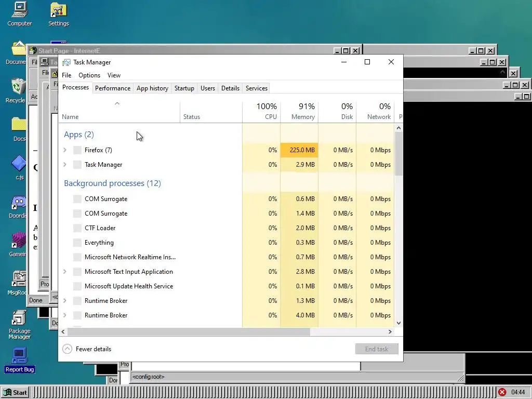Viewport: 532px width, 399px height.
Task: Open the Docs folder on desktop
Action: pyautogui.click(x=19, y=129)
